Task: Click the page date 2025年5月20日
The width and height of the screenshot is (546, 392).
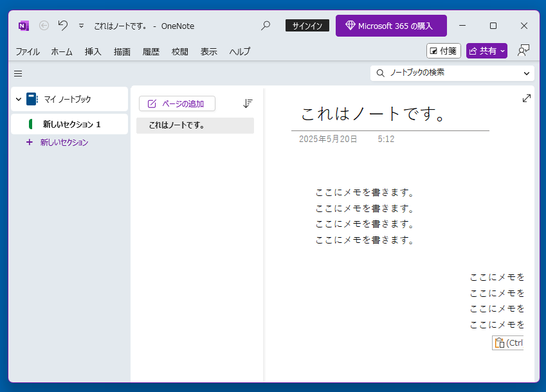Action: (328, 139)
